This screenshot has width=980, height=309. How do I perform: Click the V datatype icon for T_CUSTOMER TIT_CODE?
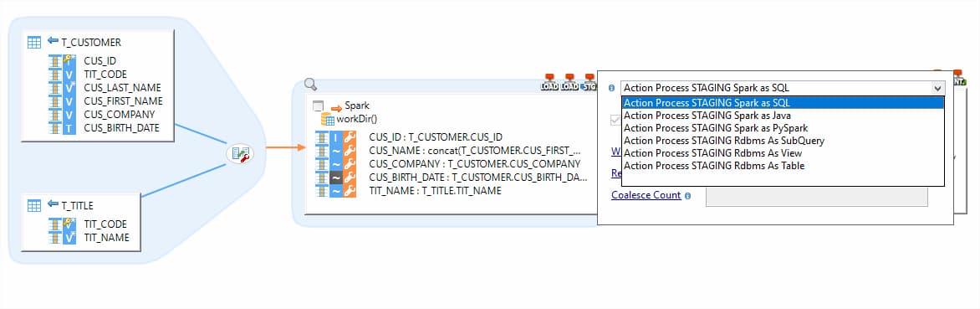coord(69,75)
